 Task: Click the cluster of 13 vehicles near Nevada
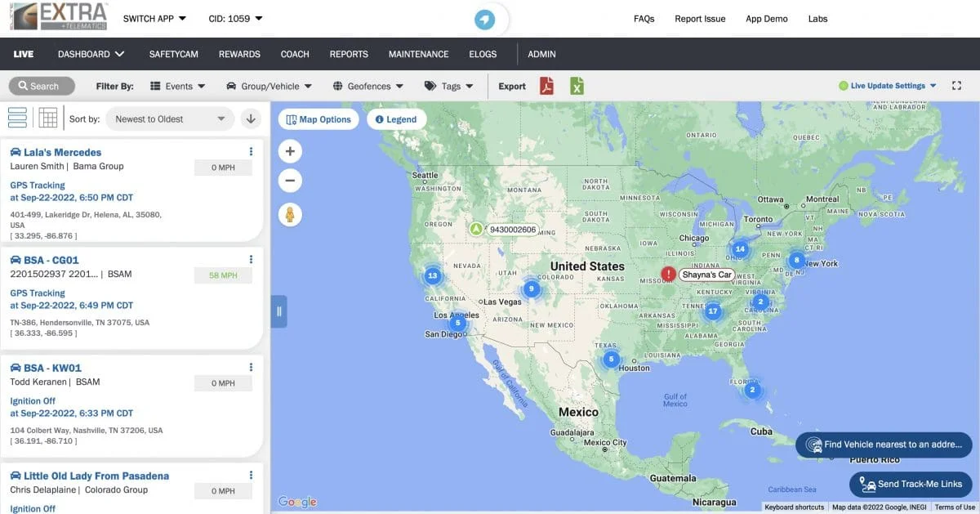[432, 275]
